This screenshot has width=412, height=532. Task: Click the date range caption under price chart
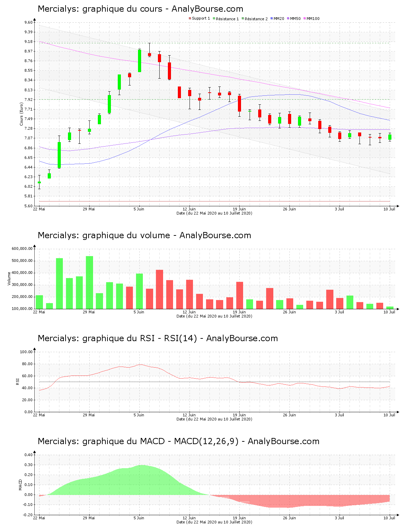[214, 213]
